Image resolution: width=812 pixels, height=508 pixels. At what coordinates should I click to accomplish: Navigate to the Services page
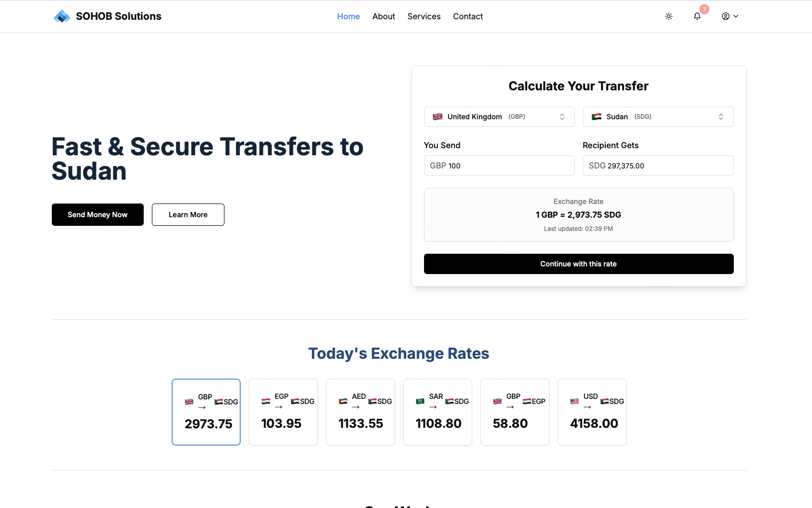[x=424, y=16]
